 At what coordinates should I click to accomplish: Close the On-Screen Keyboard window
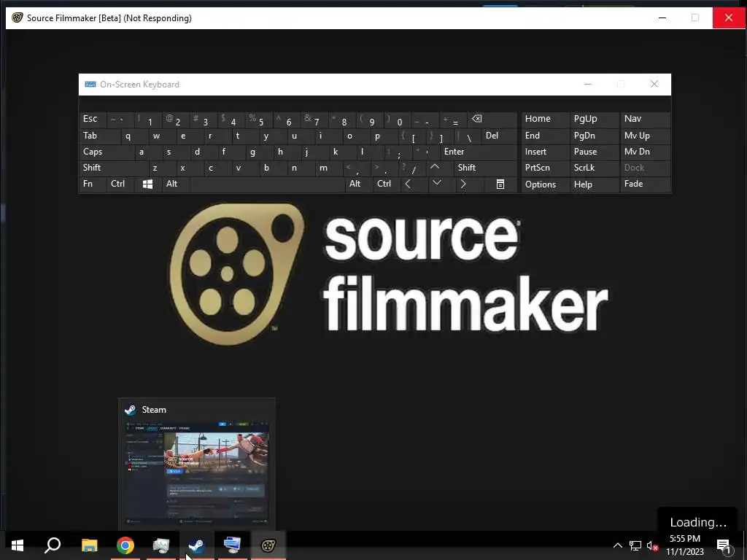654,85
